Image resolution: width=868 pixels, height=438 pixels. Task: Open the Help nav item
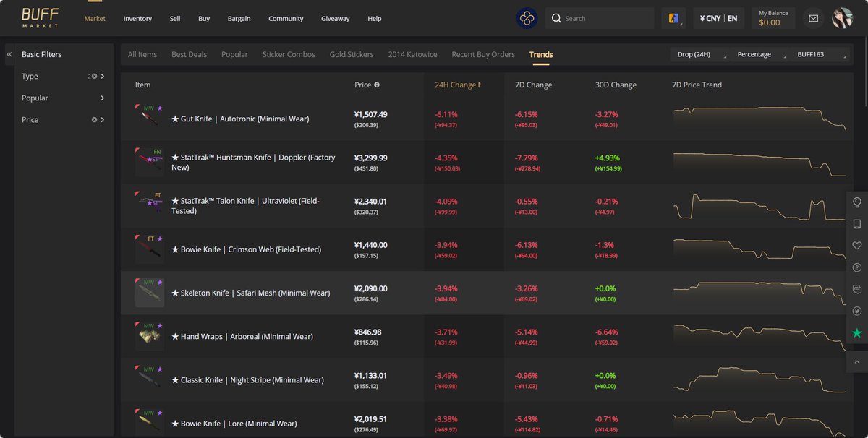click(374, 19)
